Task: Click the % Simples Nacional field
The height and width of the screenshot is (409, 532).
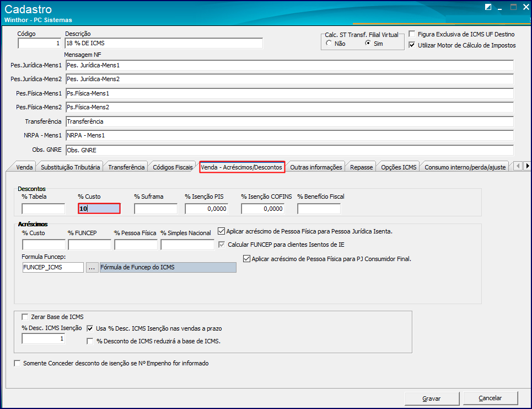Action: 187,245
